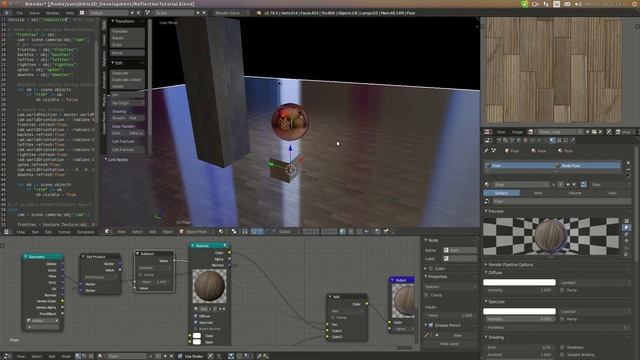This screenshot has height=360, width=640.
Task: Click the Blender logo in the info header
Action: (259, 13)
